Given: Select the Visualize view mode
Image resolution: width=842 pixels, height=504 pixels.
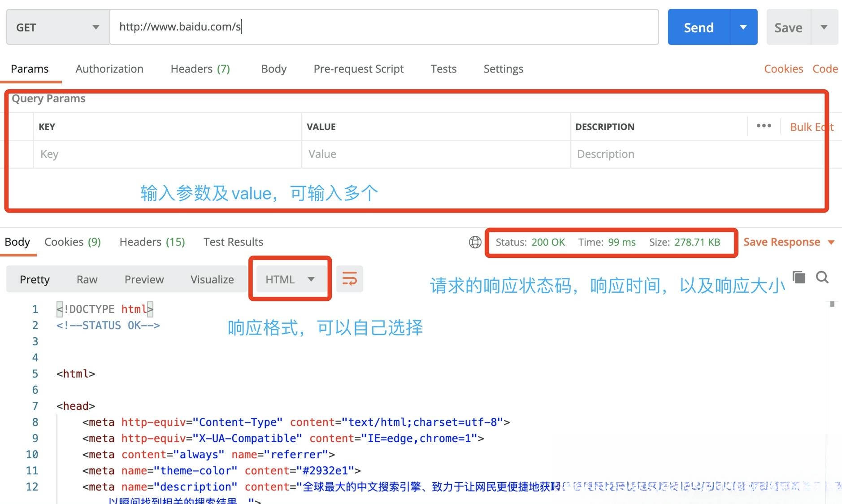Looking at the screenshot, I should (212, 279).
